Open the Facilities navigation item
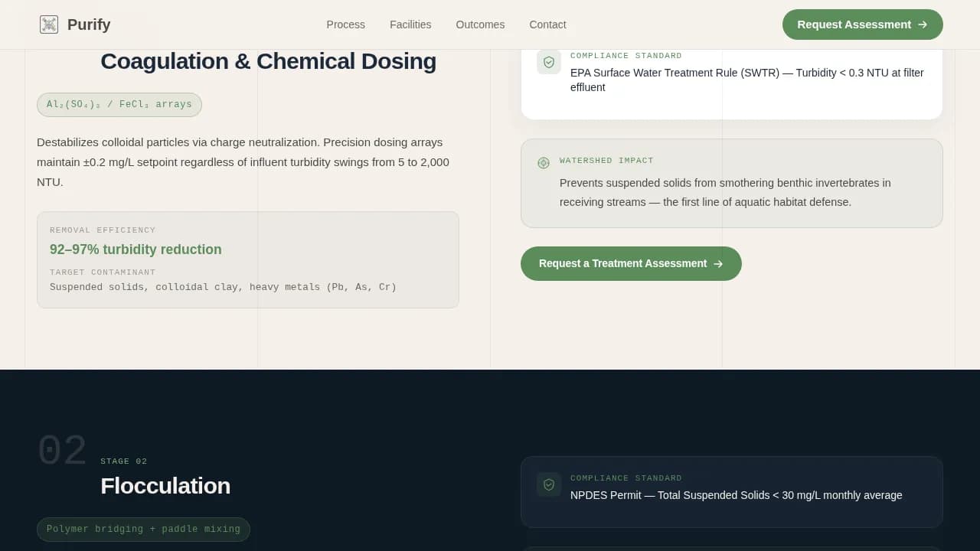 click(x=410, y=24)
